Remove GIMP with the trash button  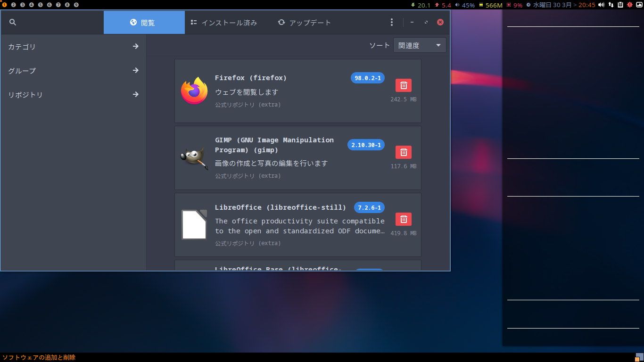tap(404, 152)
